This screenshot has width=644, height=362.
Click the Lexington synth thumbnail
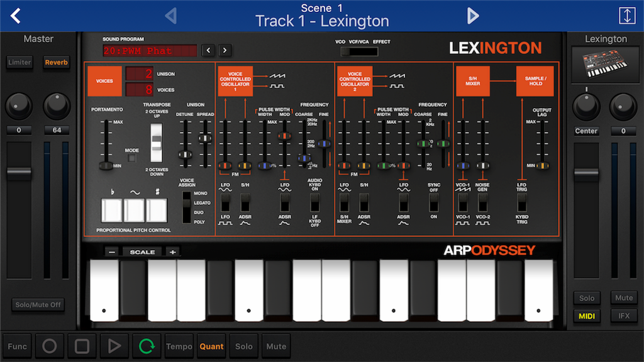(605, 65)
